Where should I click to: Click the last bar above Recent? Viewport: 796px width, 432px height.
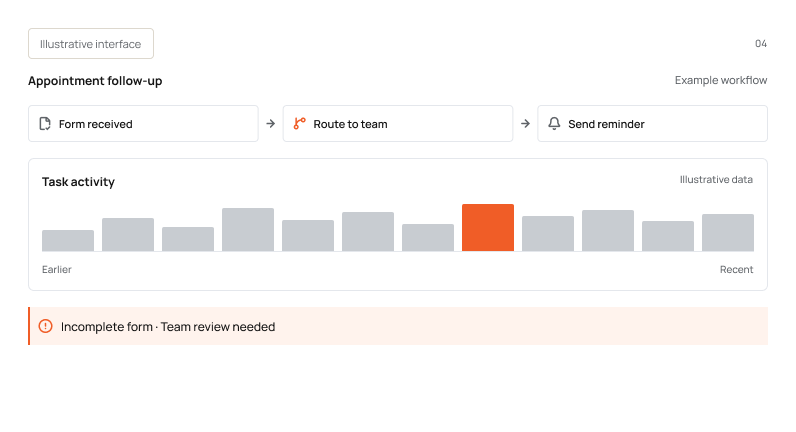(x=728, y=232)
